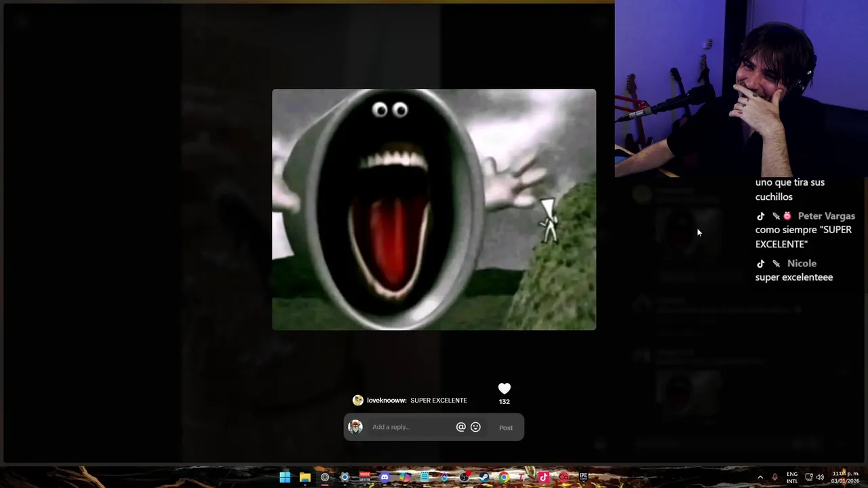Image resolution: width=868 pixels, height=488 pixels.
Task: Open OBS Studio from the taskbar
Action: [464, 477]
